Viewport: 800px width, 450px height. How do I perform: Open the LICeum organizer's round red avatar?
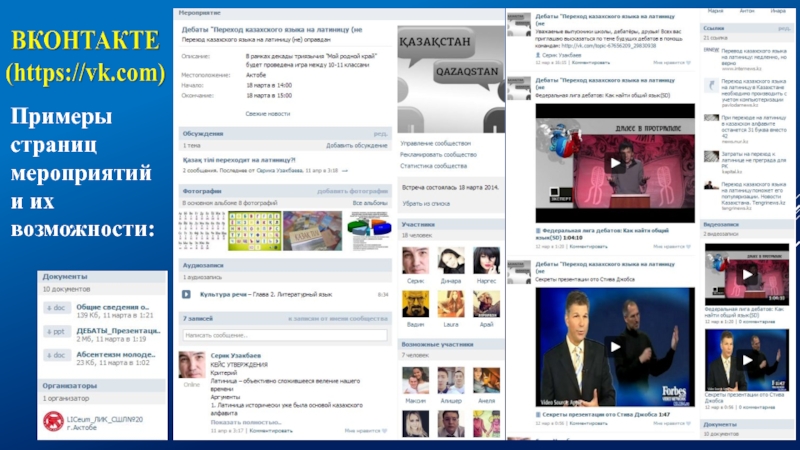click(53, 421)
